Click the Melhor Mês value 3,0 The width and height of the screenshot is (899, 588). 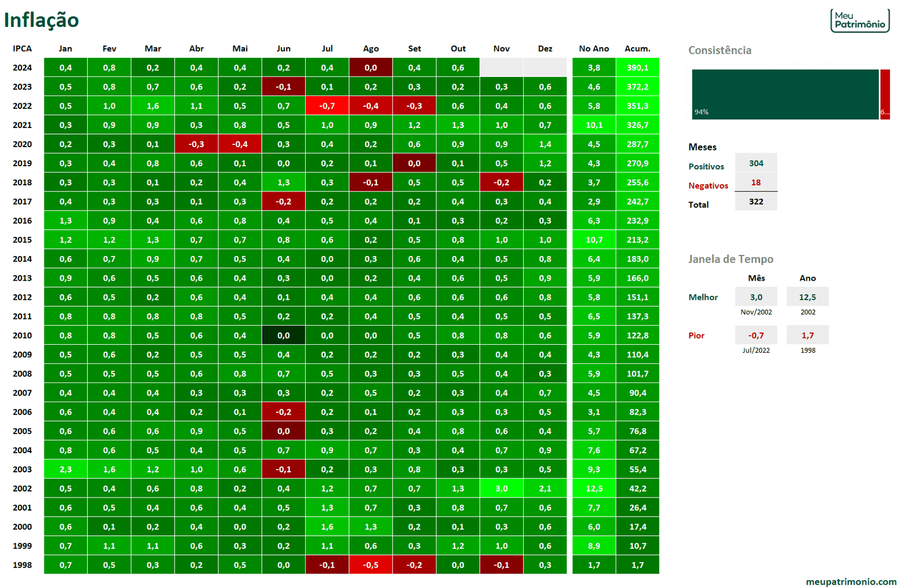coord(756,297)
